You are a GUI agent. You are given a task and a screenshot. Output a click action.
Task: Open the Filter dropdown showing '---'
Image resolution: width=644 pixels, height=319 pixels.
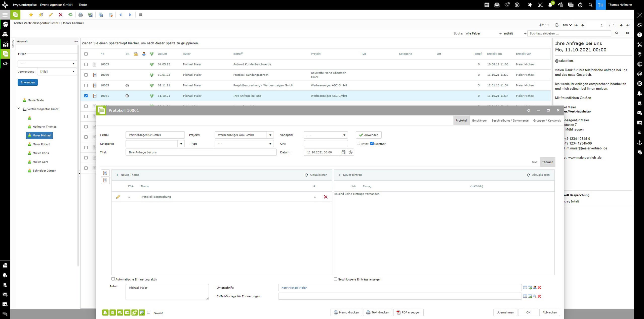tap(47, 64)
